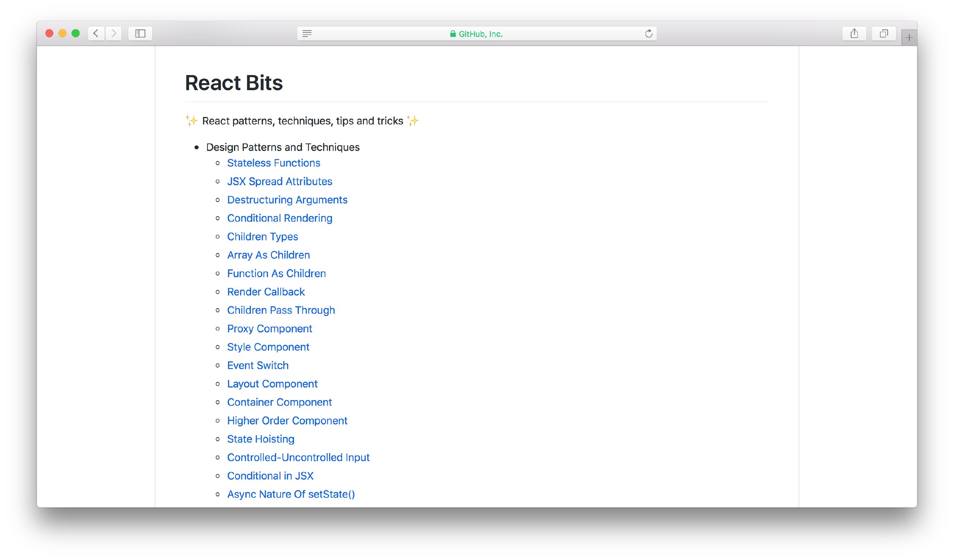
Task: Click the React Bits heading
Action: coord(234,83)
